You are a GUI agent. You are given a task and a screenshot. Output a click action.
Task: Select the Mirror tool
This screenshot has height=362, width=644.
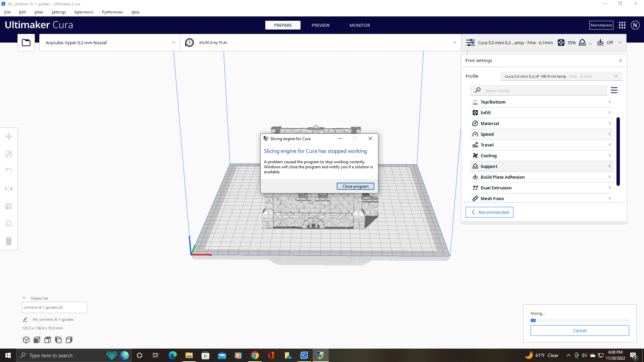tap(9, 189)
